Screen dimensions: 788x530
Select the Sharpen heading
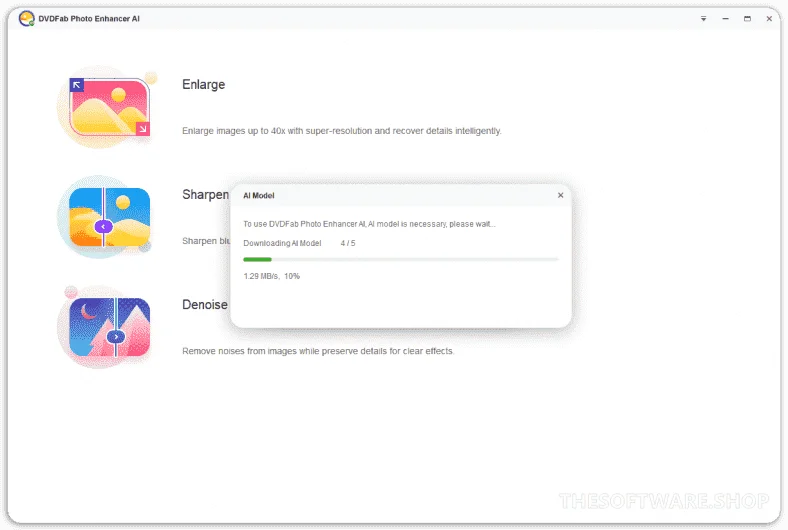(x=205, y=194)
